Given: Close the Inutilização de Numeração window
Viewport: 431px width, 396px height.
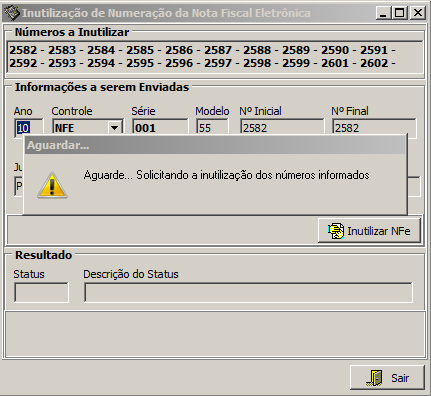Looking at the screenshot, I should 417,13.
